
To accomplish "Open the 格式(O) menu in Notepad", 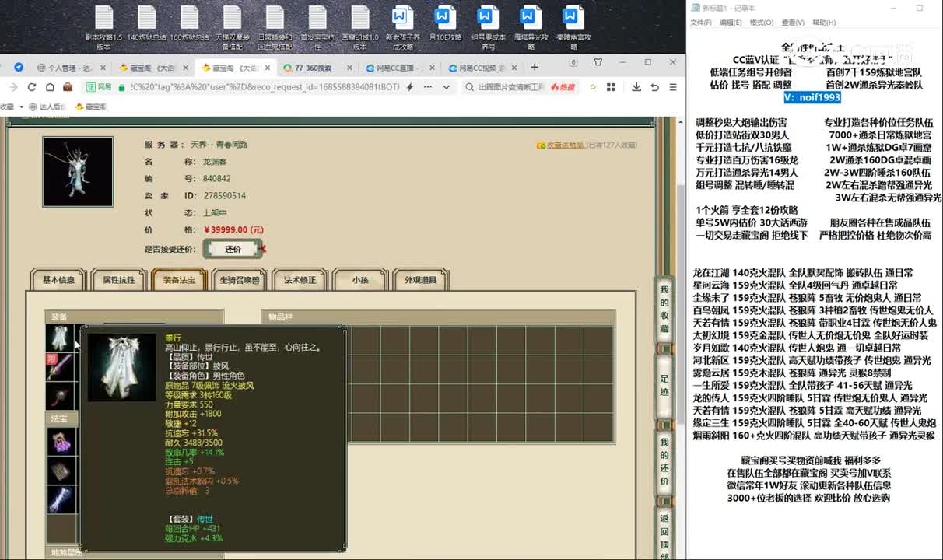I will pyautogui.click(x=761, y=23).
